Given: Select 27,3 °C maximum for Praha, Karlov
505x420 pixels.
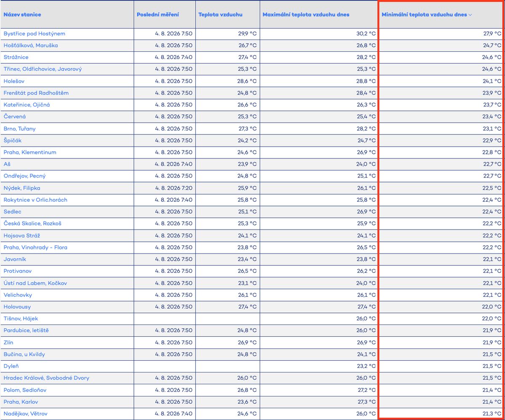Looking at the screenshot, I should (366, 402).
